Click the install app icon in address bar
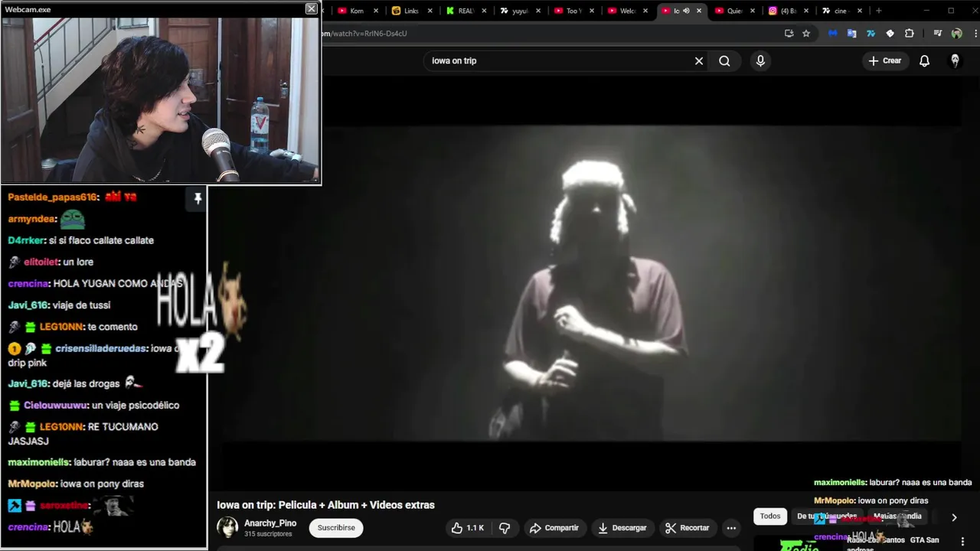Image resolution: width=980 pixels, height=551 pixels. tap(789, 34)
